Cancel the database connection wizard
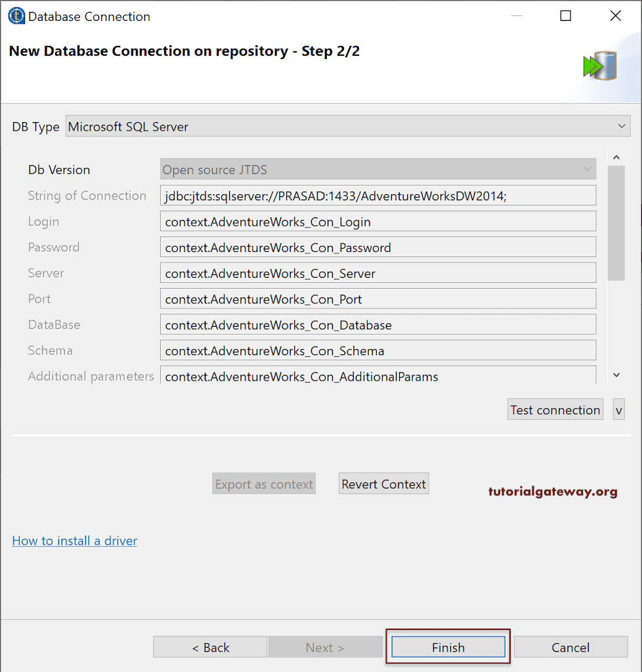 tap(571, 647)
